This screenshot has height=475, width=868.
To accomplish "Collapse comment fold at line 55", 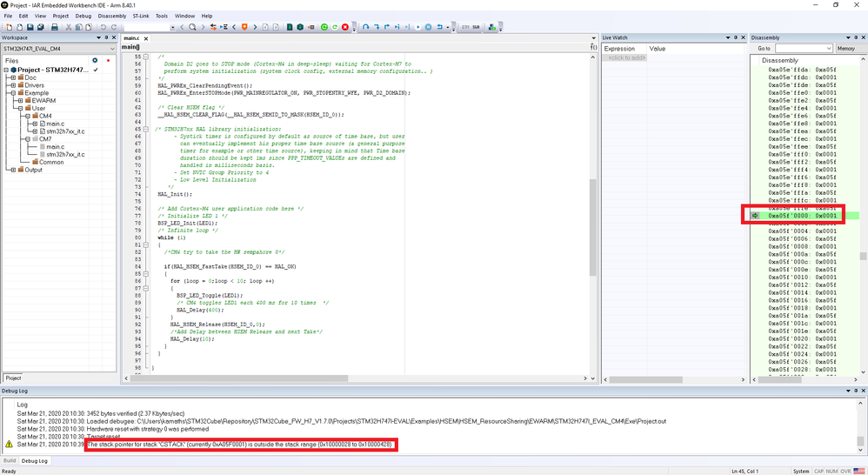I will coord(146,57).
